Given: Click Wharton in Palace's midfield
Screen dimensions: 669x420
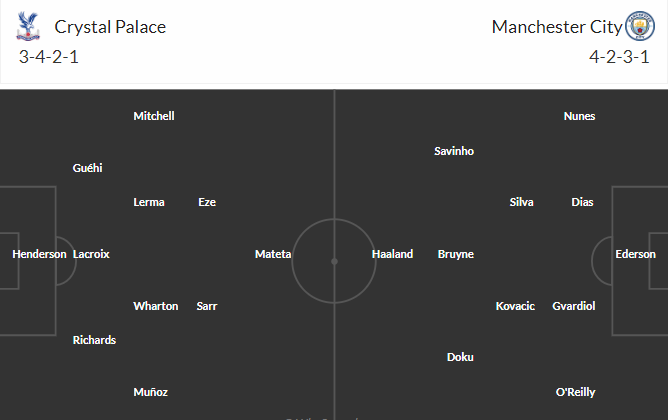Looking at the screenshot, I should point(156,306).
